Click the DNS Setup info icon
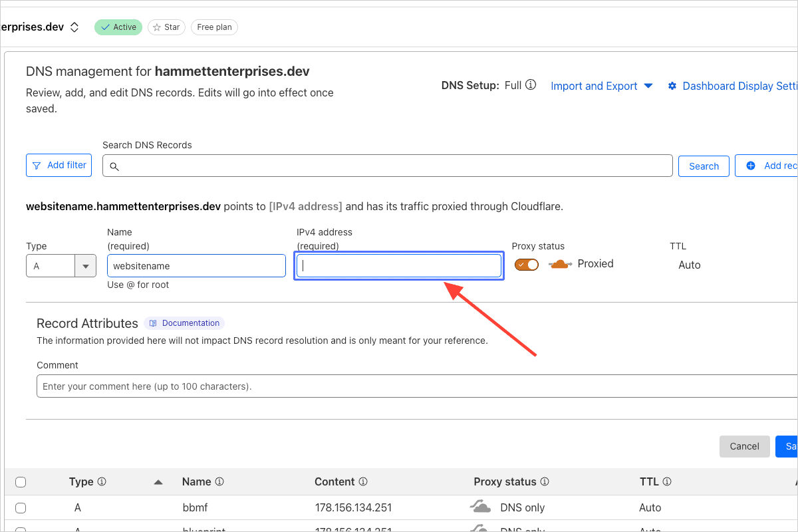 [531, 86]
